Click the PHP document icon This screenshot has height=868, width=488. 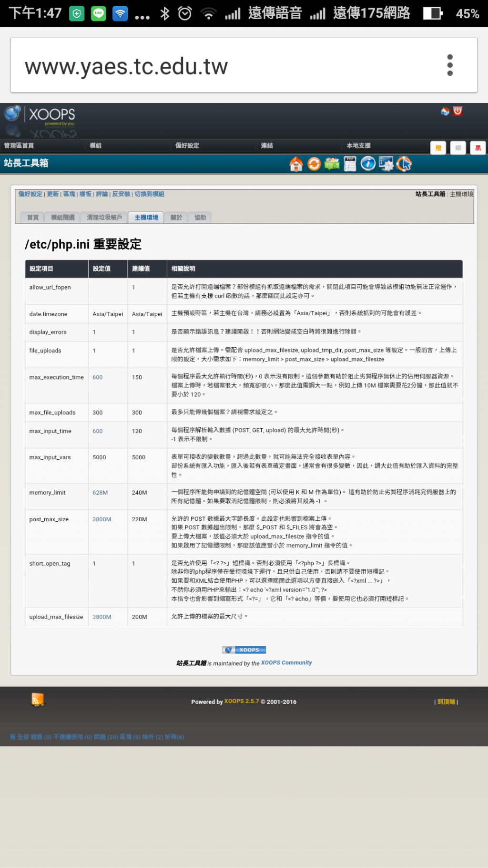350,164
